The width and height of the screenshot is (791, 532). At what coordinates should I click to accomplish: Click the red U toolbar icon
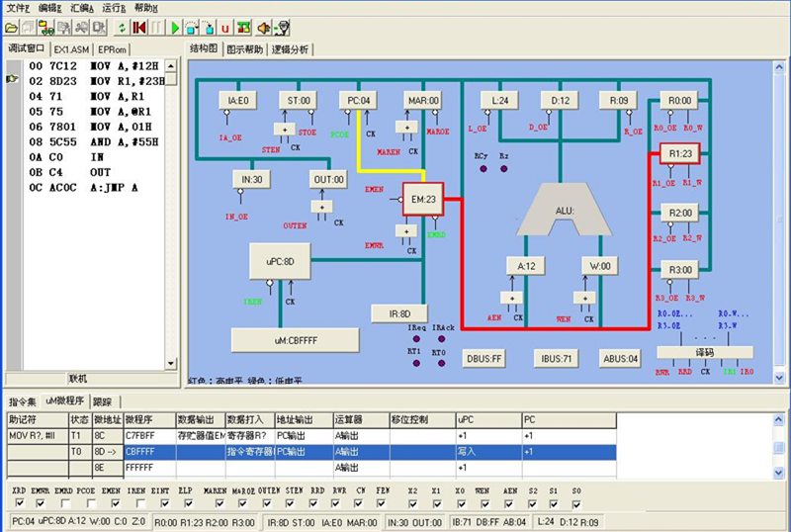point(226,28)
